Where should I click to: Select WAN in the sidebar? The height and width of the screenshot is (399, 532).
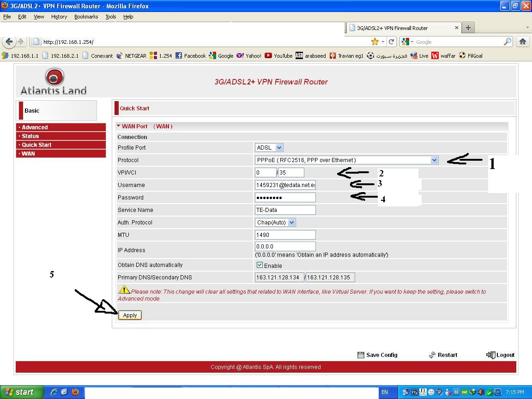coord(61,154)
